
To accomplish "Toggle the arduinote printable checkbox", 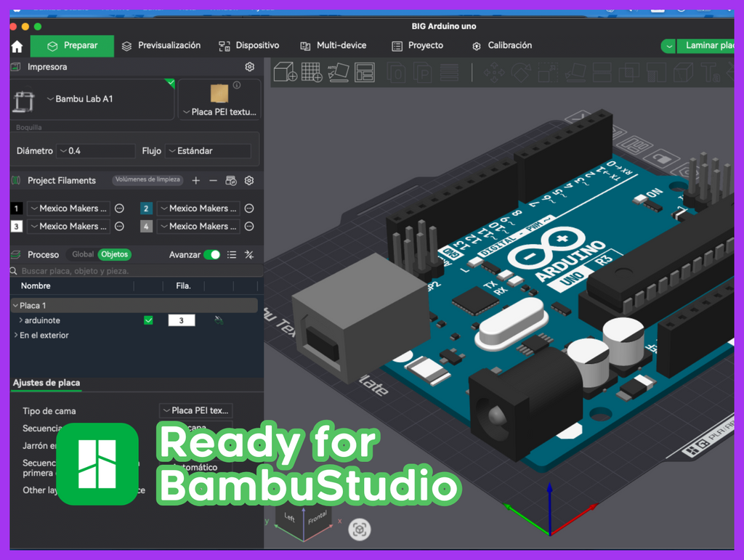I will pos(148,320).
